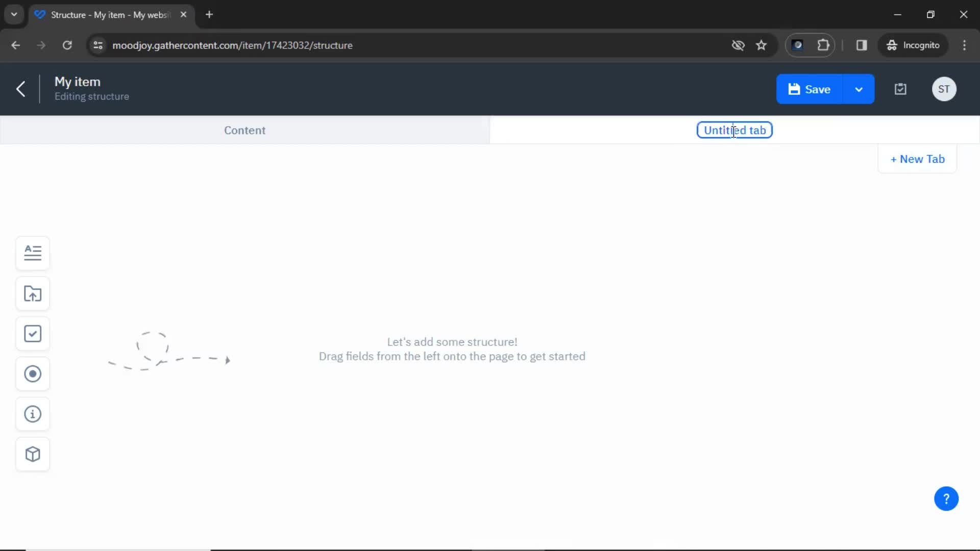This screenshot has width=980, height=551.
Task: Add a new tab with + New Tab
Action: click(x=917, y=159)
